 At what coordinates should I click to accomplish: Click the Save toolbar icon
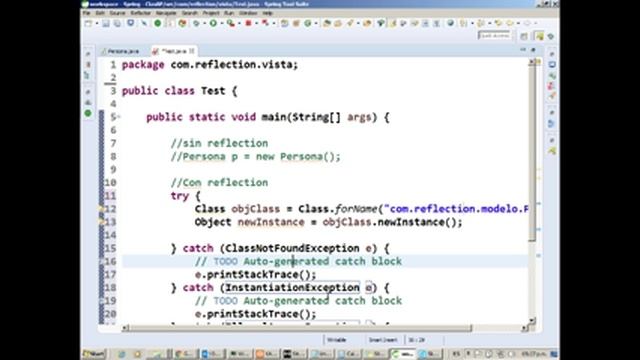pos(106,23)
